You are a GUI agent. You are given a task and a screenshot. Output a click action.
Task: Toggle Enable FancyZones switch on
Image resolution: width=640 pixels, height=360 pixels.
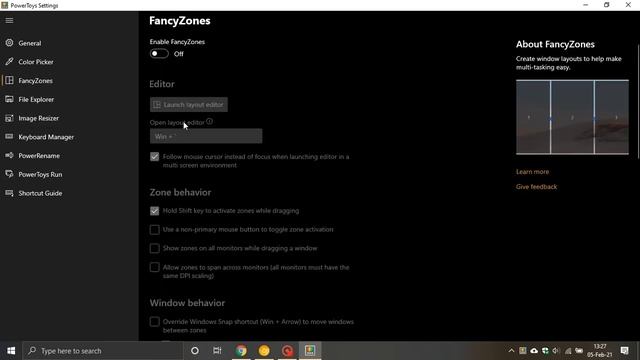[159, 53]
